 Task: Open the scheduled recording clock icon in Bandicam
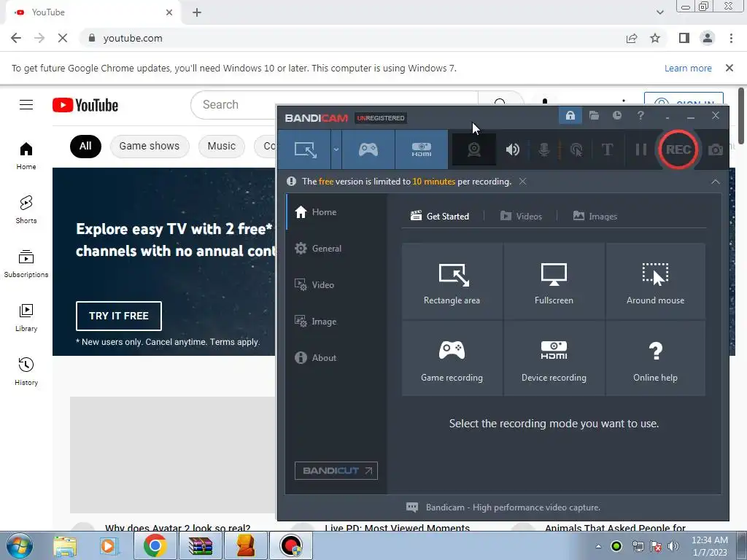[x=617, y=115]
